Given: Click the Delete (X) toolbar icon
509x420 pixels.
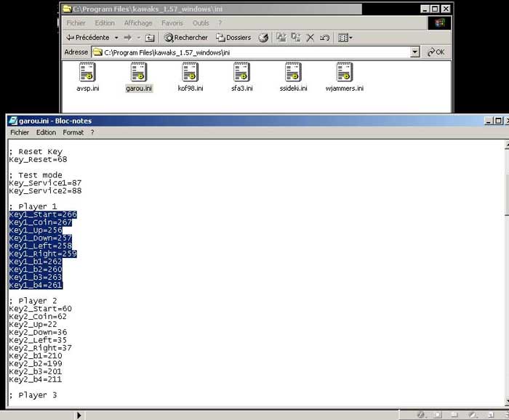Looking at the screenshot, I should coord(310,38).
